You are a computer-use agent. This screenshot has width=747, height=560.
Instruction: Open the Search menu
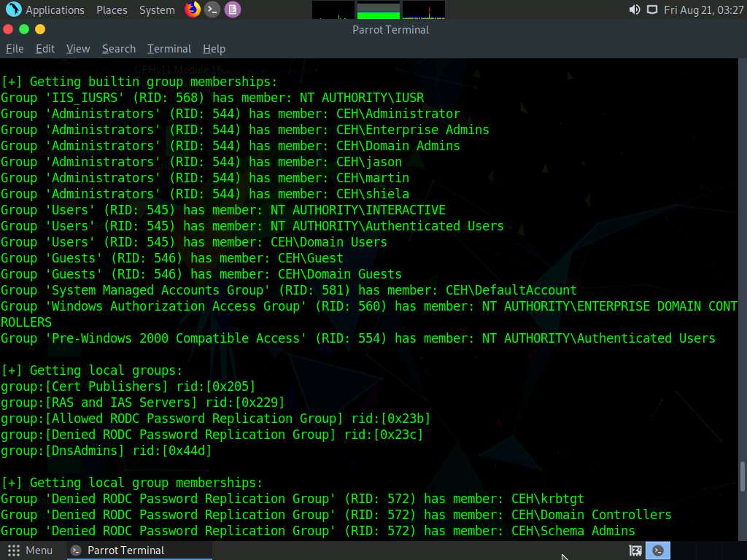click(119, 49)
